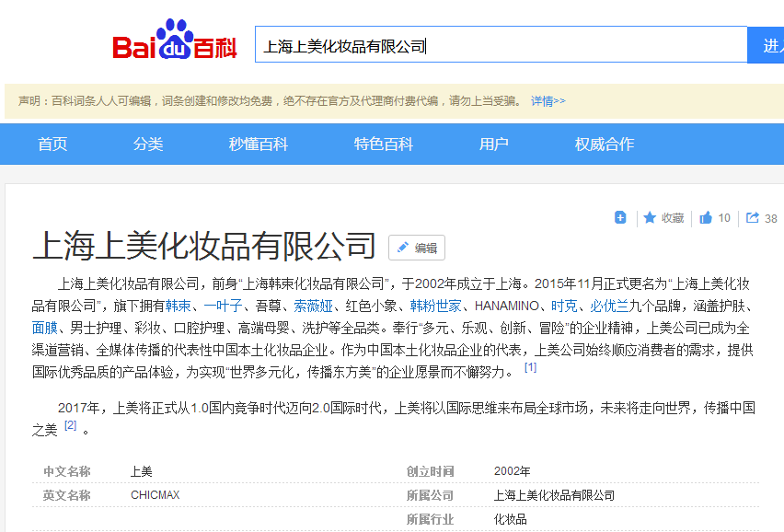Open the 面膜 link
Image resolution: width=784 pixels, height=532 pixels.
(44, 328)
